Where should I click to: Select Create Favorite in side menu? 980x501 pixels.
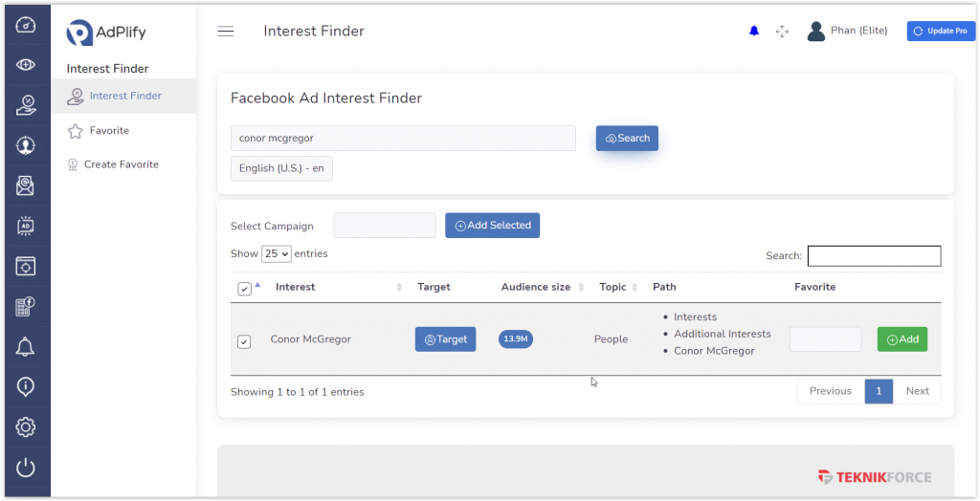point(121,164)
